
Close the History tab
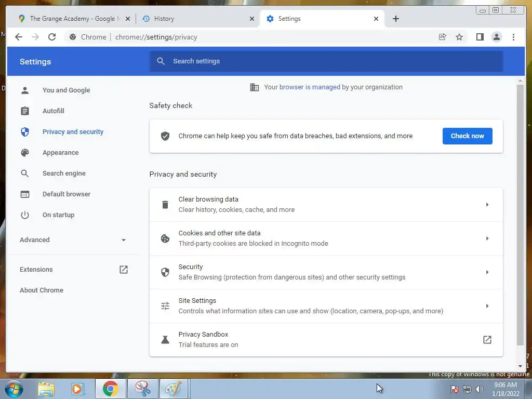tap(252, 19)
